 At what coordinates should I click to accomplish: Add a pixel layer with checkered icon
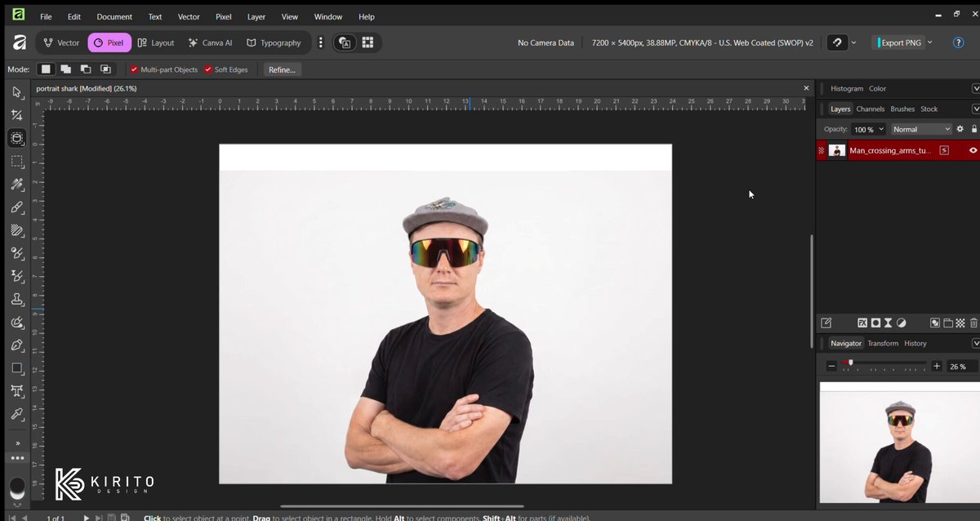pyautogui.click(x=960, y=323)
